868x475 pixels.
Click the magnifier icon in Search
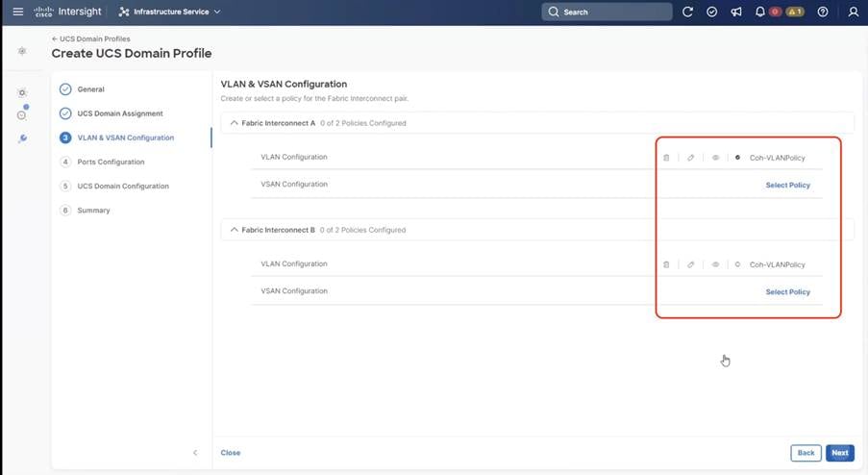pos(553,12)
